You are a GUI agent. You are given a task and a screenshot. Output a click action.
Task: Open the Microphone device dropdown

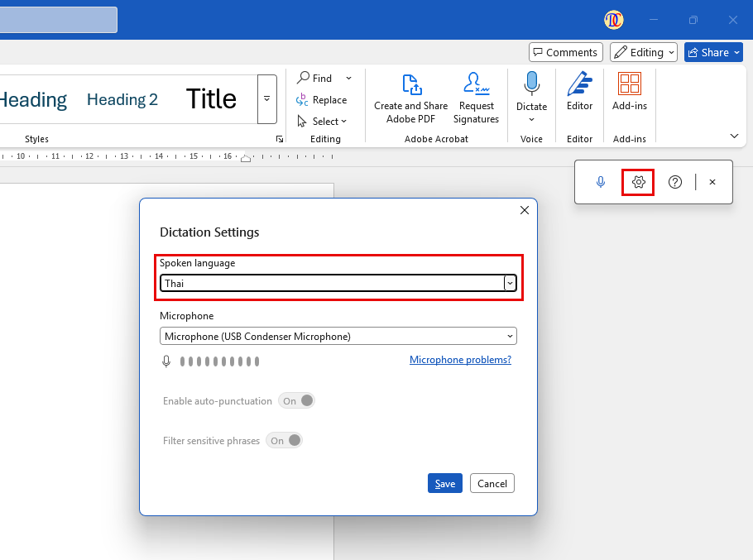pyautogui.click(x=338, y=336)
